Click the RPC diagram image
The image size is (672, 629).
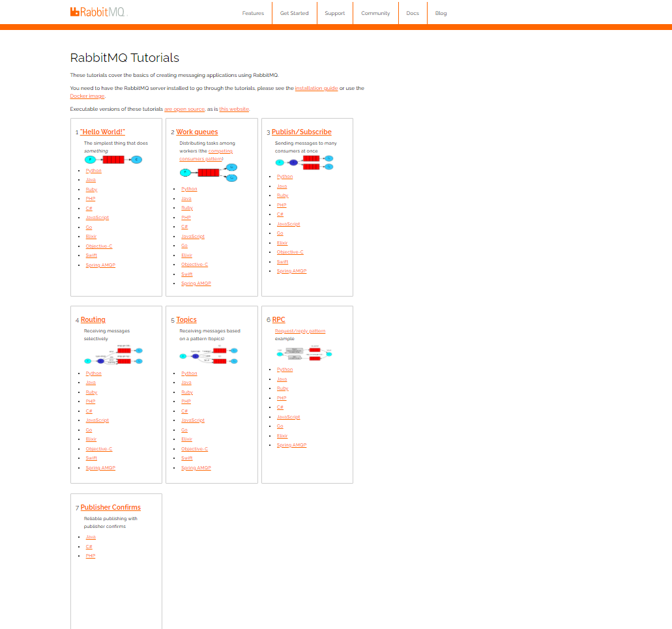point(304,353)
